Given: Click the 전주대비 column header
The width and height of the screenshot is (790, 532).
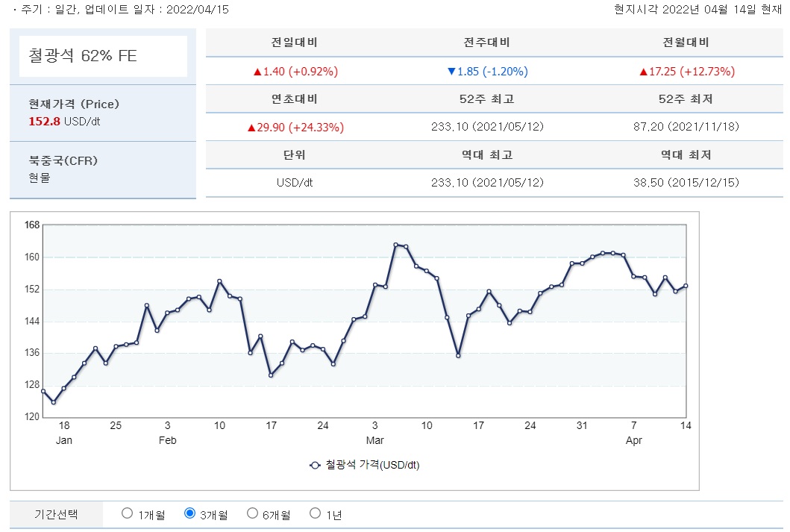Looking at the screenshot, I should [x=486, y=43].
